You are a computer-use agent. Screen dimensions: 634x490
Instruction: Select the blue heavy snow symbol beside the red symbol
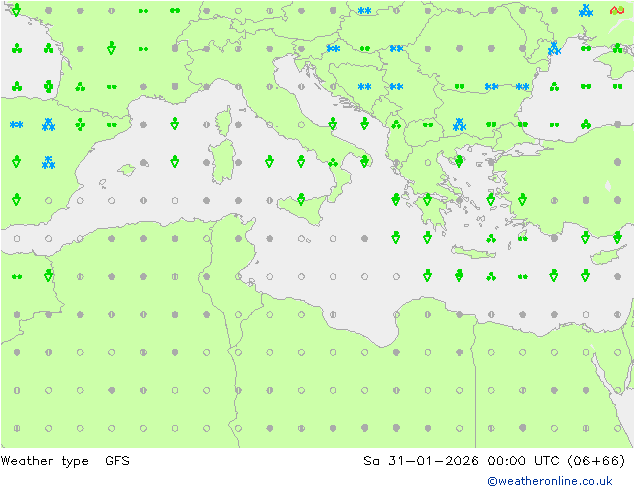coord(585,11)
